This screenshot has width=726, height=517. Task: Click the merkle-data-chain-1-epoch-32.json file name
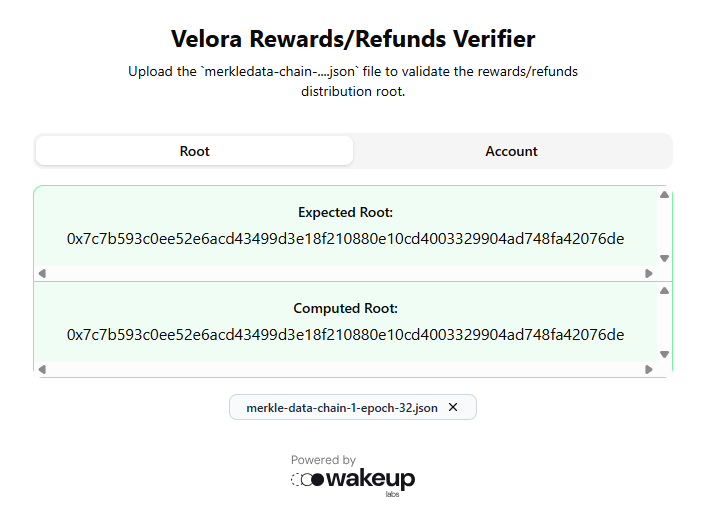pos(341,408)
